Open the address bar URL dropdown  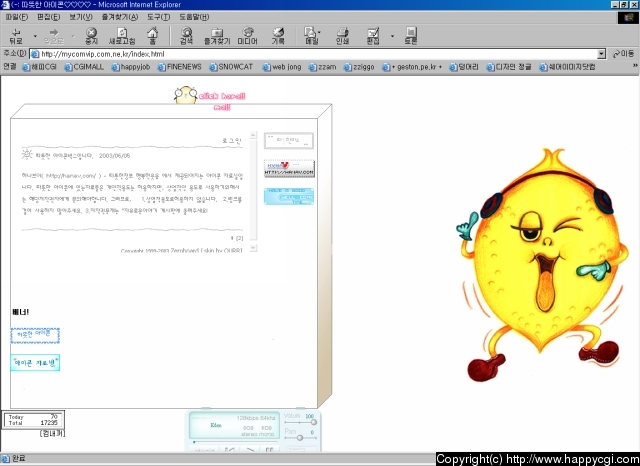tap(601, 54)
